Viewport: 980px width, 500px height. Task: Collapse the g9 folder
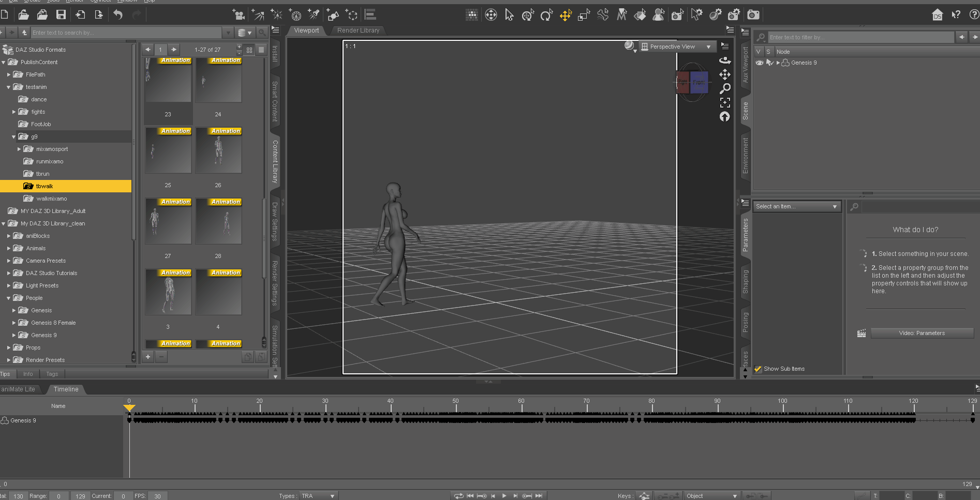point(14,137)
